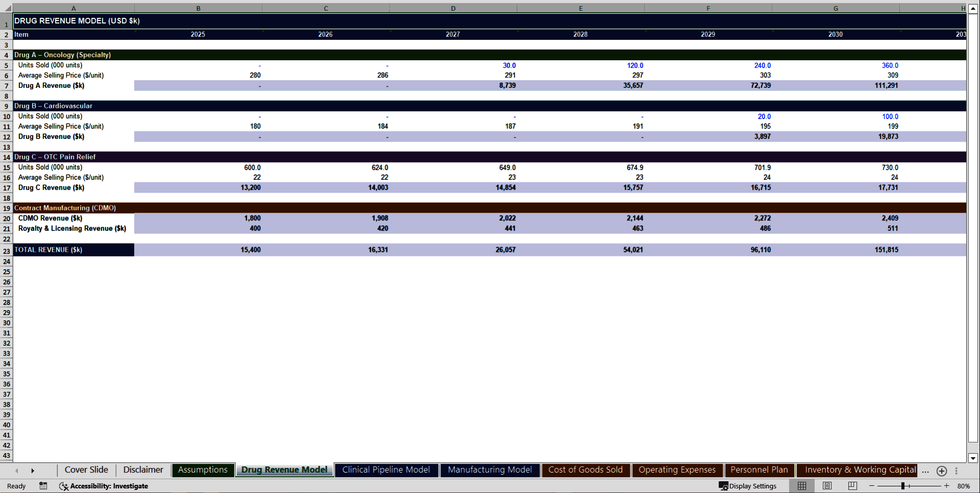The height and width of the screenshot is (493, 980).
Task: Click the vertical scrollbar up arrow
Action: point(974,8)
